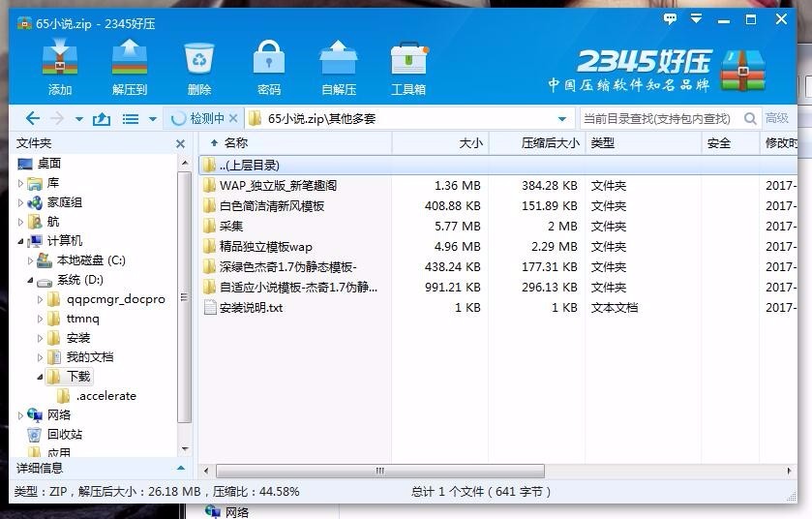The height and width of the screenshot is (519, 812).
Task: Sort by 类型 column header
Action: click(644, 143)
